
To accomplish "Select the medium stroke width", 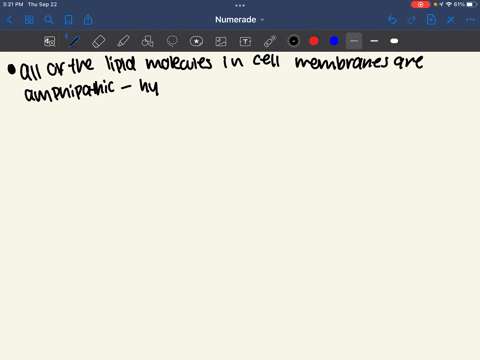I will (374, 41).
